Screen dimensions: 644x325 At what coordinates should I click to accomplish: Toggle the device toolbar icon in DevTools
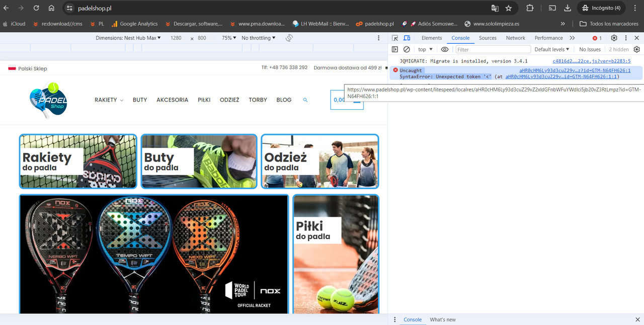tap(407, 38)
